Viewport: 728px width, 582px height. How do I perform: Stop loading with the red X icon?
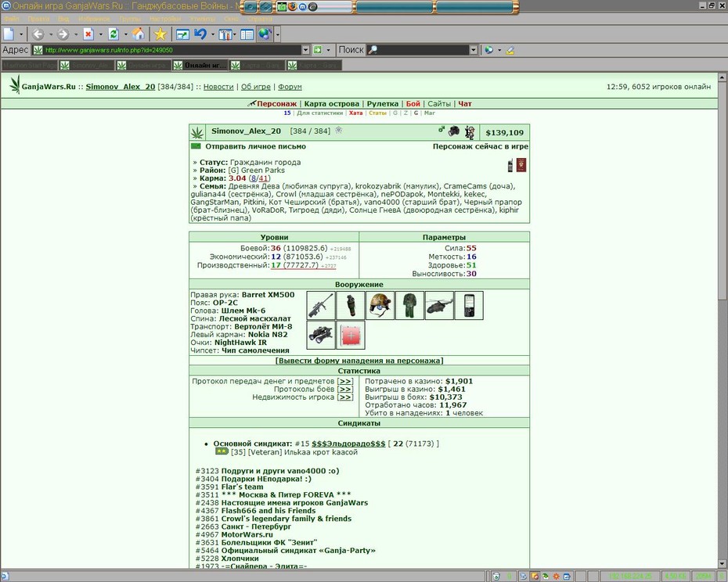click(88, 34)
